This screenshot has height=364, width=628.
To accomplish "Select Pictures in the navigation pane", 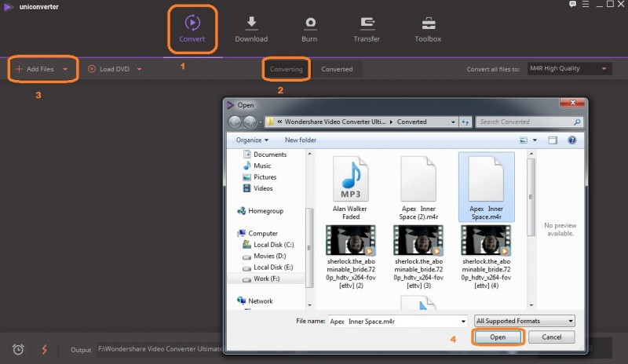I will (x=260, y=177).
